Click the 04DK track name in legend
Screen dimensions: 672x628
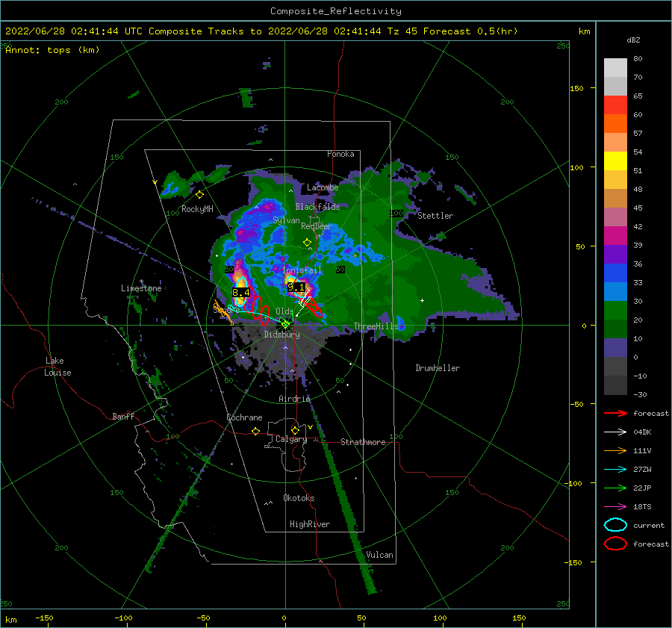[x=642, y=432]
